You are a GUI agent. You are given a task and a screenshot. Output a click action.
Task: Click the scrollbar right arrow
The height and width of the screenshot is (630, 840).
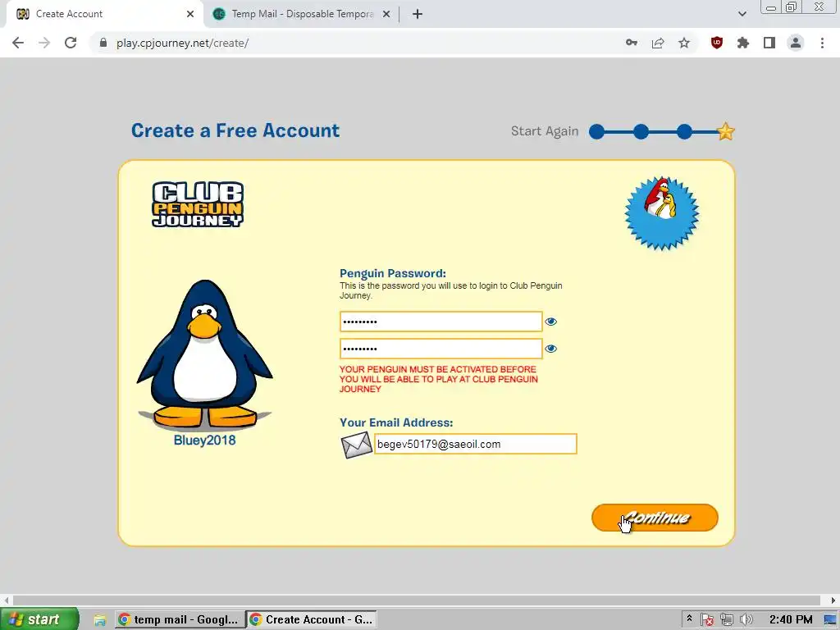pyautogui.click(x=833, y=600)
